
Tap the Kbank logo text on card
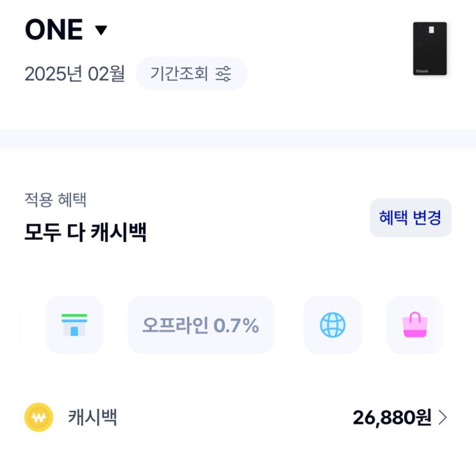pyautogui.click(x=422, y=71)
